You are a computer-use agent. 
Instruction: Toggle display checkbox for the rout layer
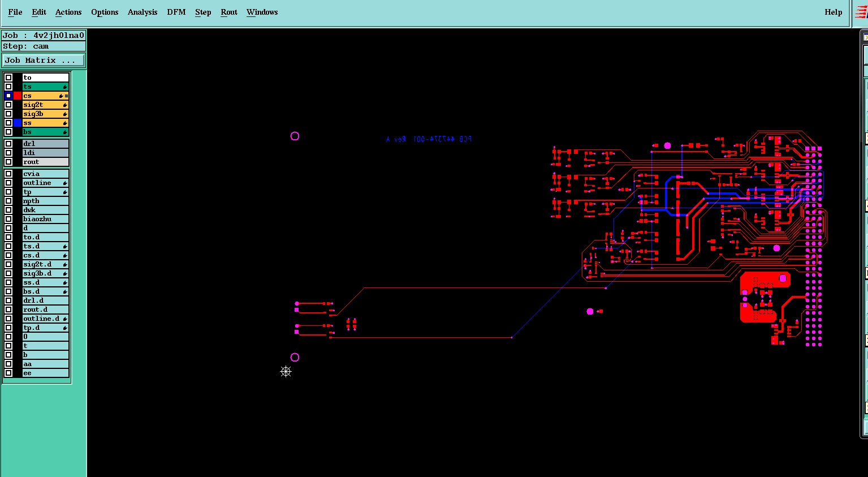click(x=8, y=162)
